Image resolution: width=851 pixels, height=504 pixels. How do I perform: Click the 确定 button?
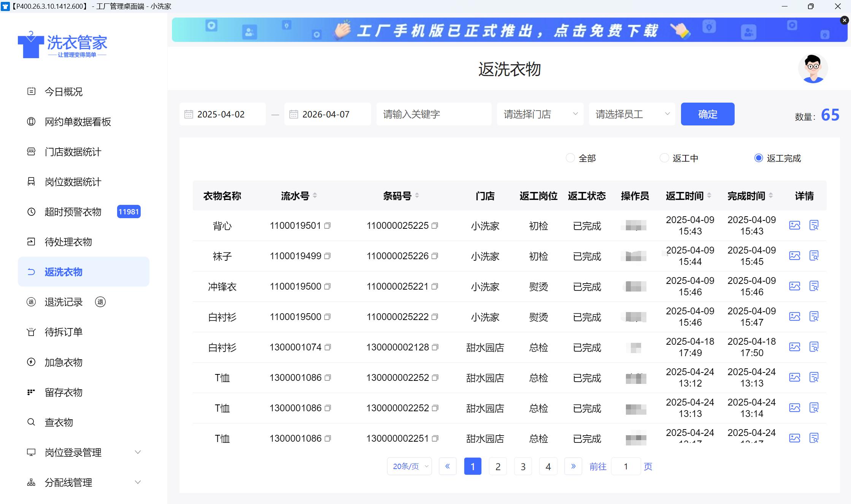[x=707, y=114]
